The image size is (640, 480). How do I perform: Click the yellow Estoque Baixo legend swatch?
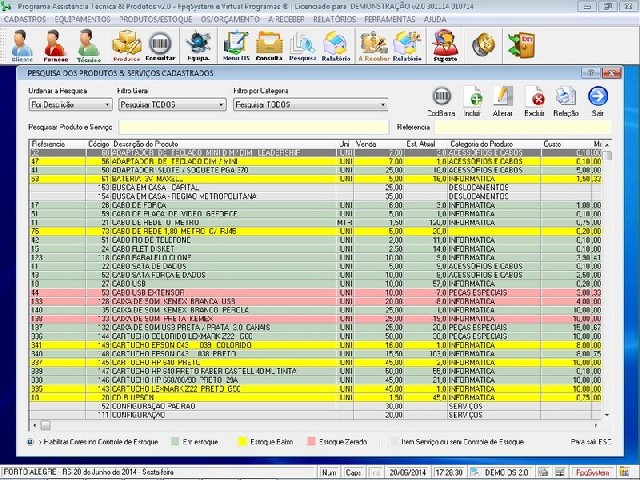coord(242,442)
